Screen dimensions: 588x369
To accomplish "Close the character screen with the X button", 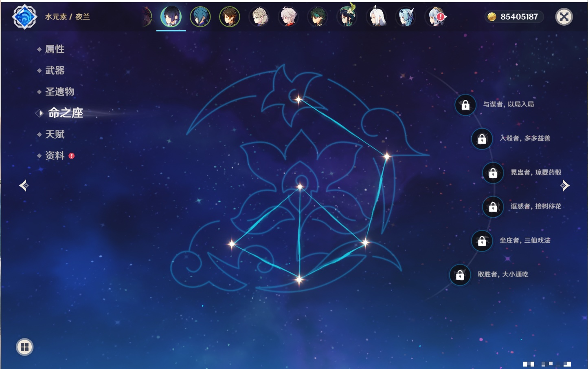I will tap(564, 17).
